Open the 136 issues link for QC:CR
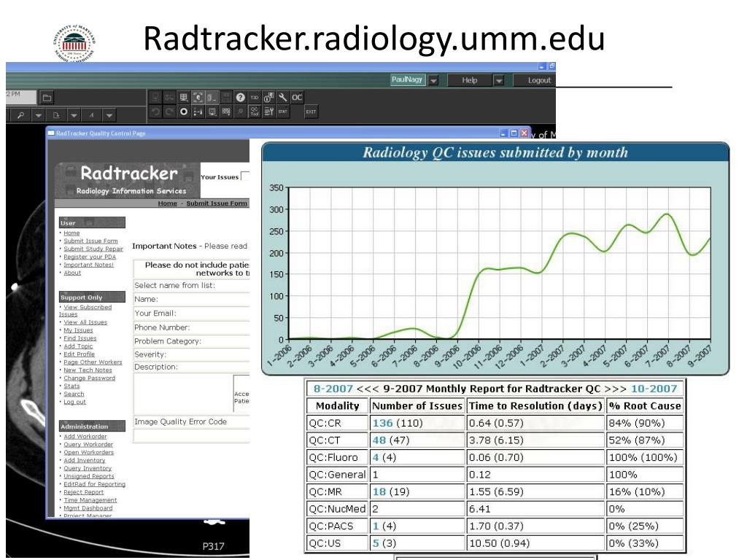The height and width of the screenshot is (560, 747). point(382,423)
